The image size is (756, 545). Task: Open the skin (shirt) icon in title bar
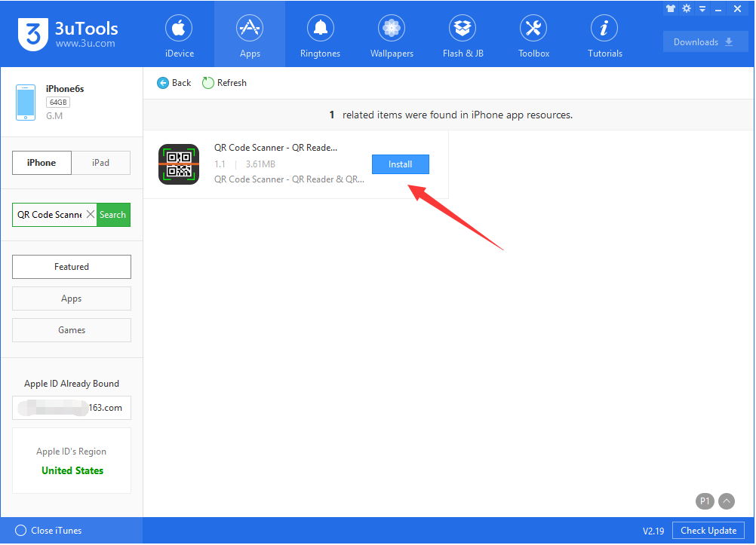pyautogui.click(x=671, y=9)
